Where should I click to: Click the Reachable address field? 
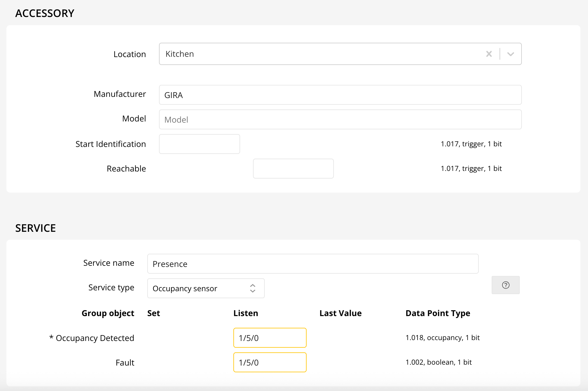click(x=293, y=169)
